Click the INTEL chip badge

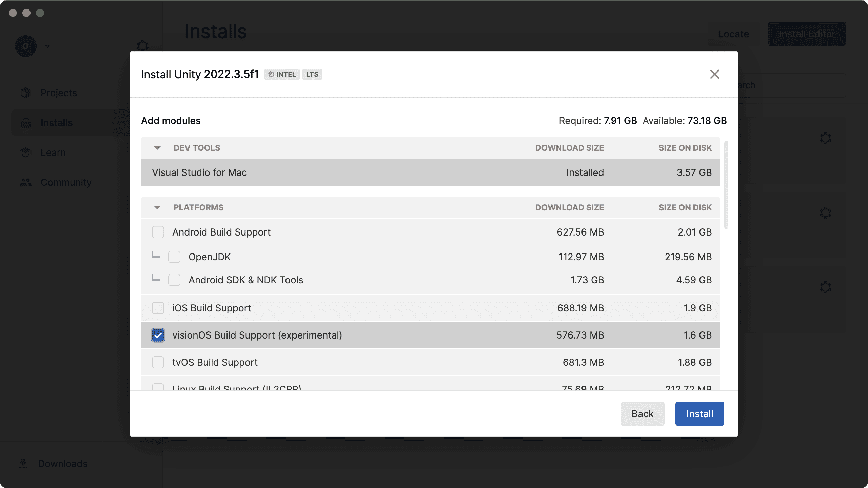click(282, 74)
